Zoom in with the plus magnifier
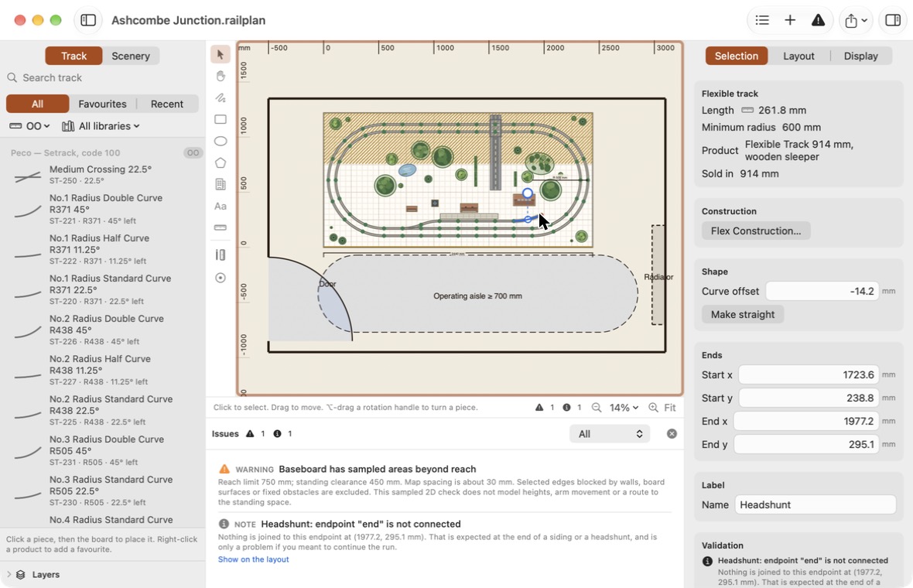 tap(653, 408)
